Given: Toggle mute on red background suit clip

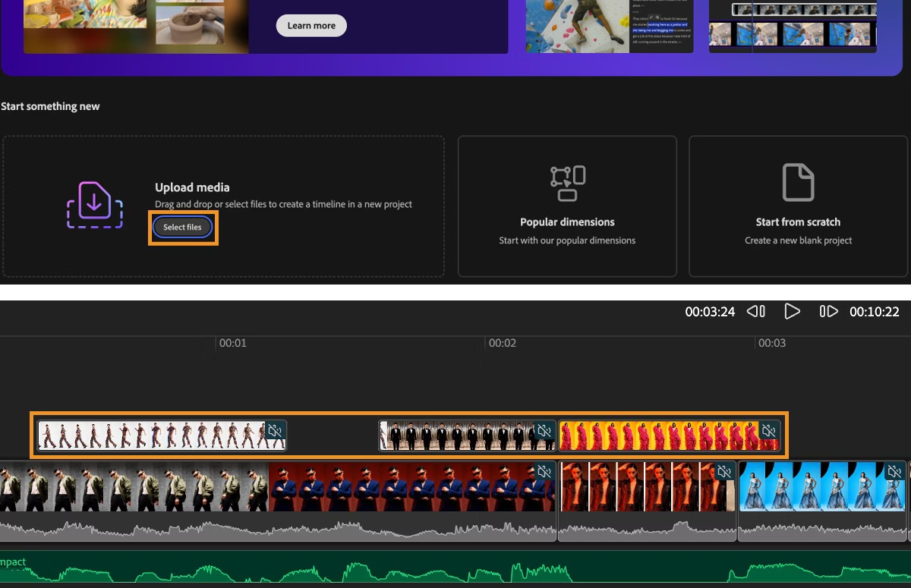Looking at the screenshot, I should pos(544,472).
